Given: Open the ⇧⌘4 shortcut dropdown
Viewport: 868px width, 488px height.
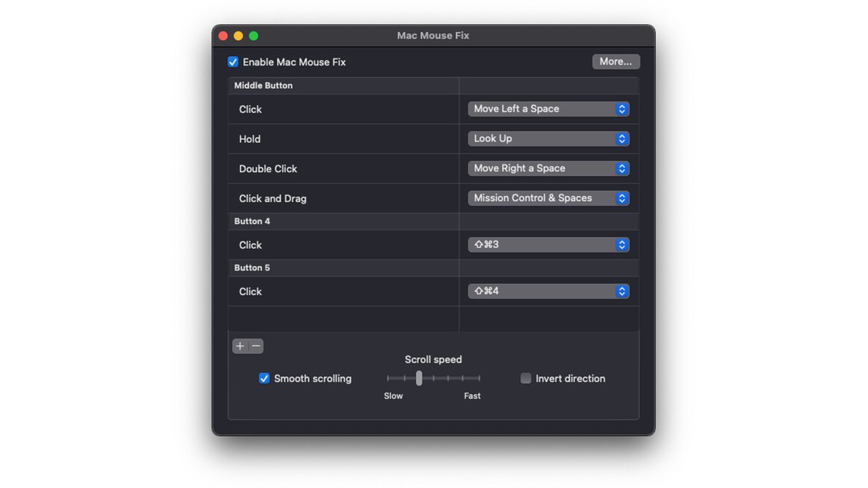Looking at the screenshot, I should 548,291.
